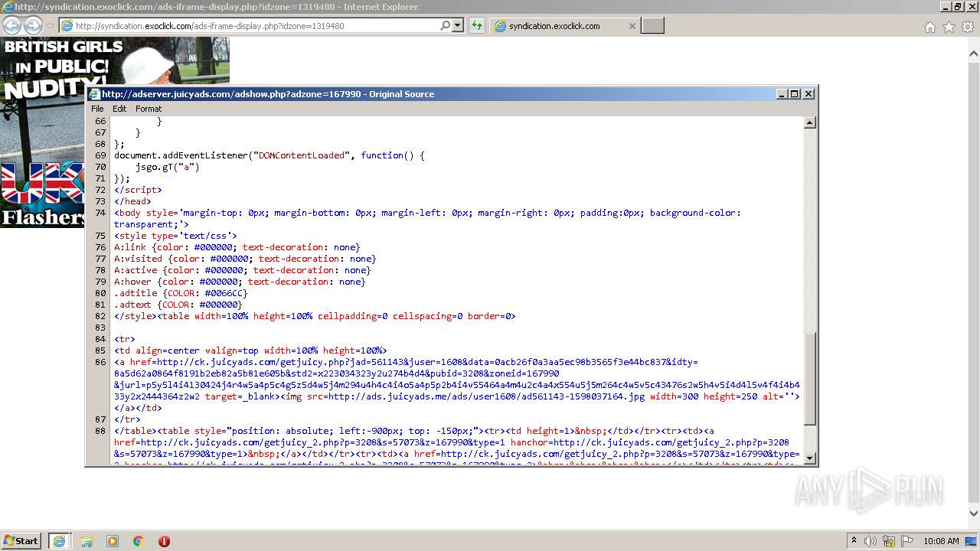The image size is (980, 551).
Task: Click the A:active color rule line
Action: (242, 270)
